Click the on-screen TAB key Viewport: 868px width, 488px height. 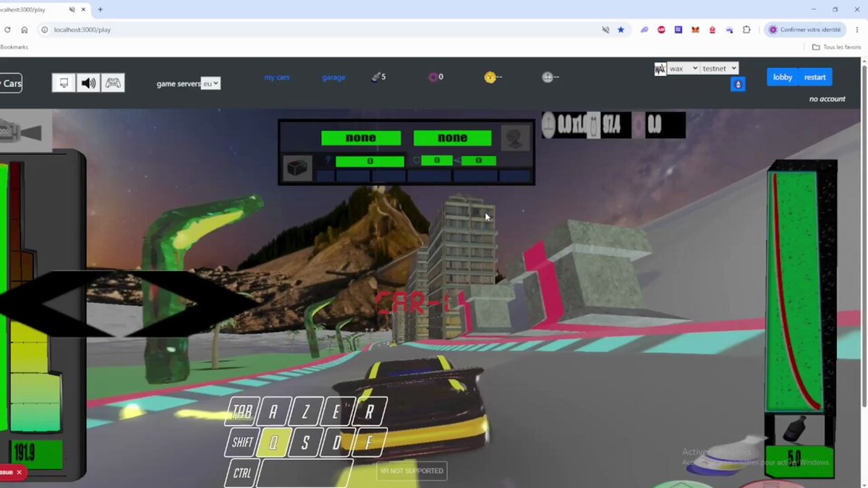(x=242, y=412)
